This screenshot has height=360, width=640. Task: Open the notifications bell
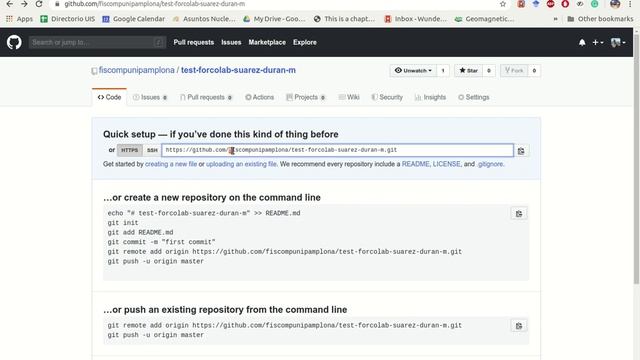point(582,42)
